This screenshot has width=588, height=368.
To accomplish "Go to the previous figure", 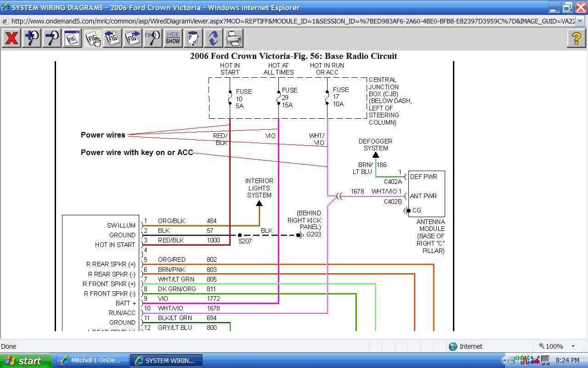I will [113, 38].
